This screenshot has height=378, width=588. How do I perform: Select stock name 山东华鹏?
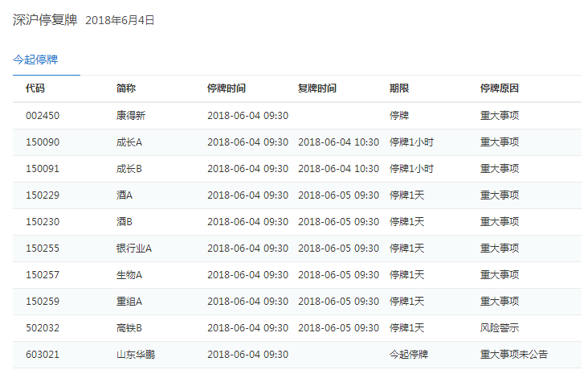136,355
